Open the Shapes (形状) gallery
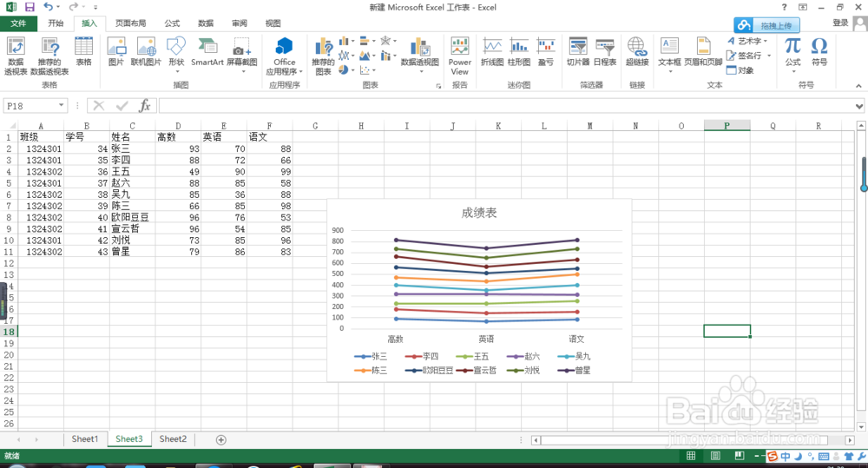This screenshot has width=868, height=468. pyautogui.click(x=176, y=55)
